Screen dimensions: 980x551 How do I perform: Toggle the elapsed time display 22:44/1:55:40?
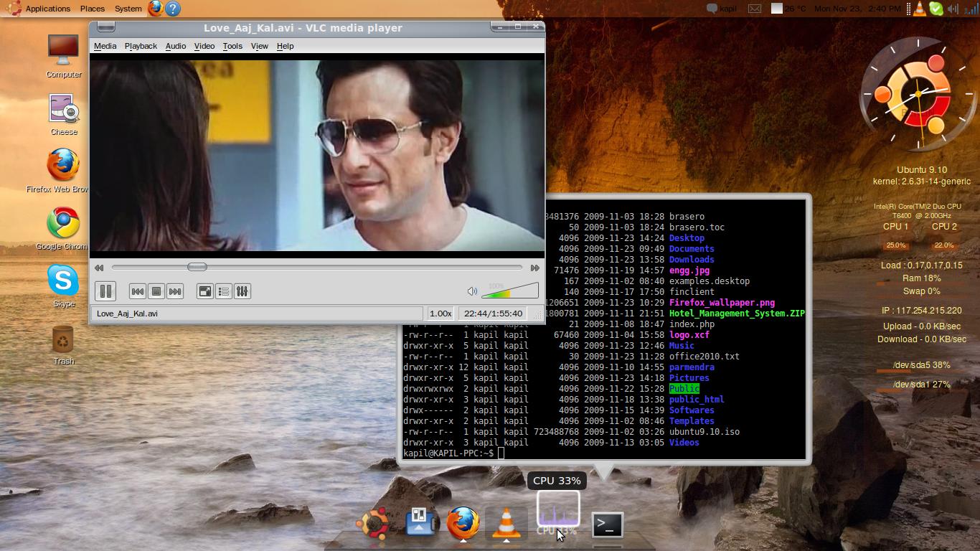point(493,314)
